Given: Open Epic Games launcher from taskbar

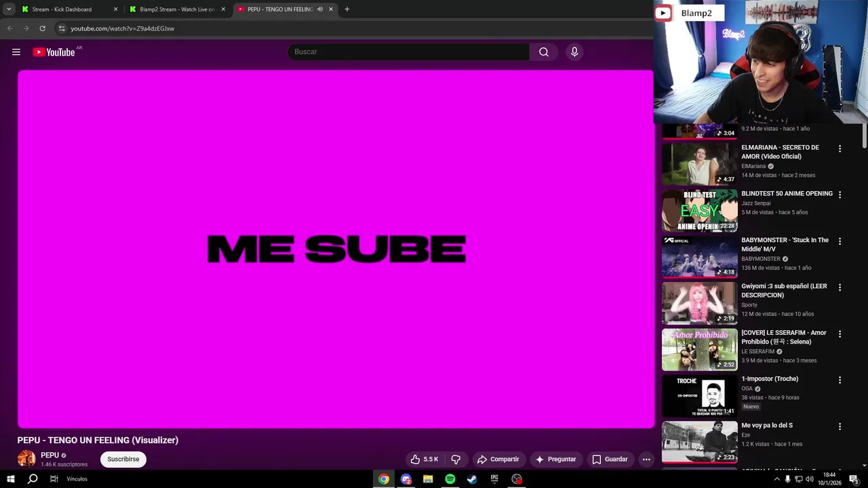Looking at the screenshot, I should click(x=494, y=479).
